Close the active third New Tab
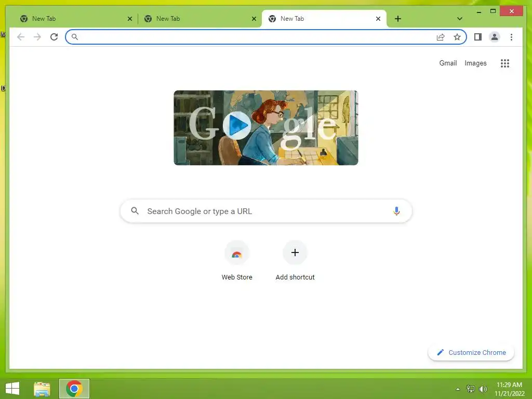532x399 pixels. point(378,19)
